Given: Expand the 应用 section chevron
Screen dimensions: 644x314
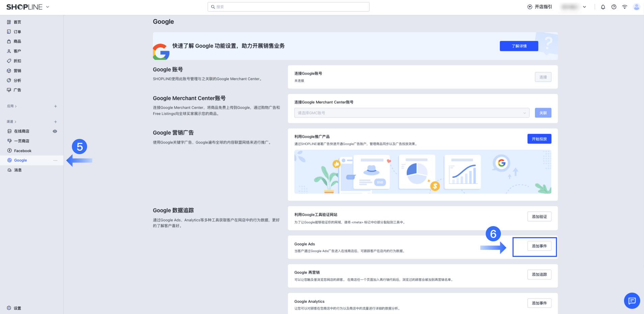Looking at the screenshot, I should point(16,106).
